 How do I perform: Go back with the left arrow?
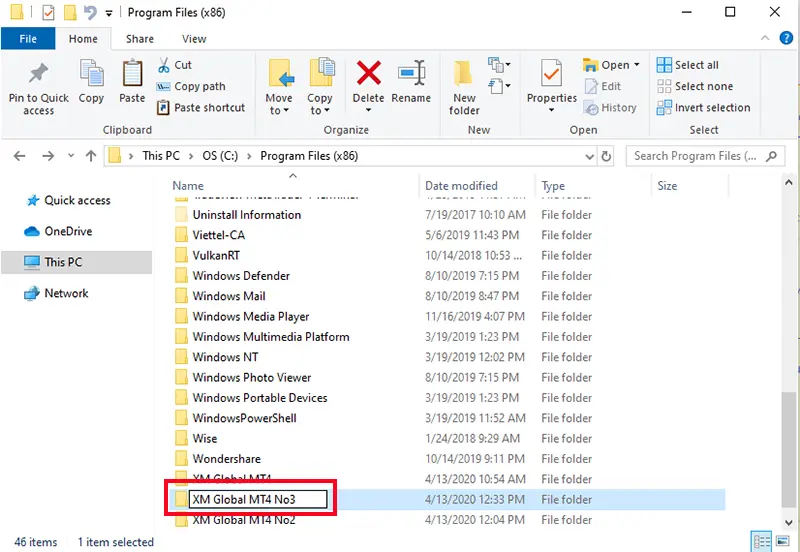[19, 156]
